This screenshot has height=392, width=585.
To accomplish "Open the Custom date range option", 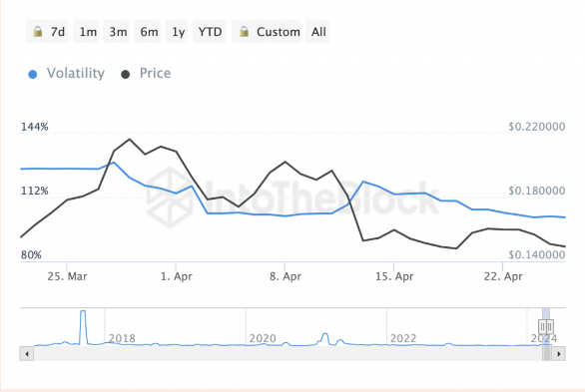I will (267, 32).
